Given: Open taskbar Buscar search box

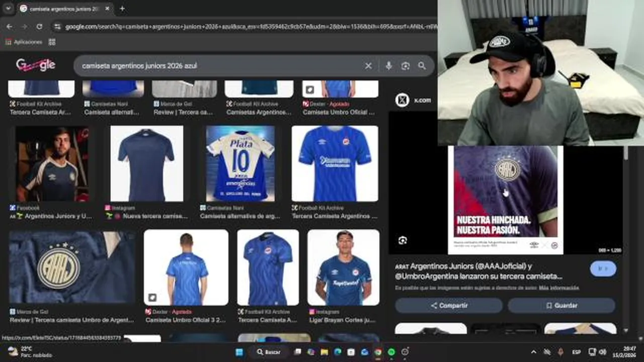Looking at the screenshot, I should click(269, 352).
